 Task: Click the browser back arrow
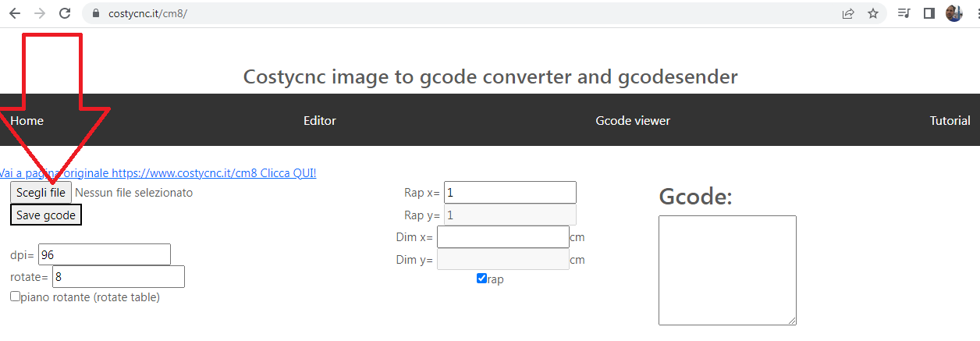tap(14, 13)
